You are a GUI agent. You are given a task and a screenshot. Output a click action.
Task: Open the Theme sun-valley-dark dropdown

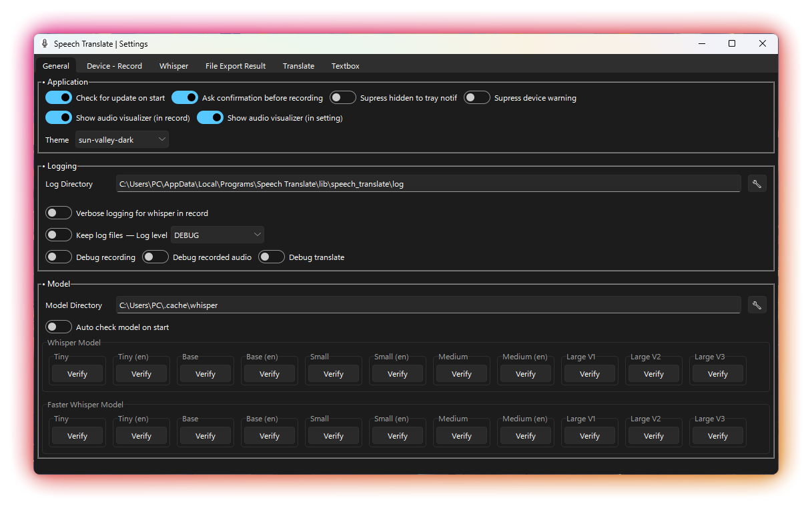coord(122,139)
